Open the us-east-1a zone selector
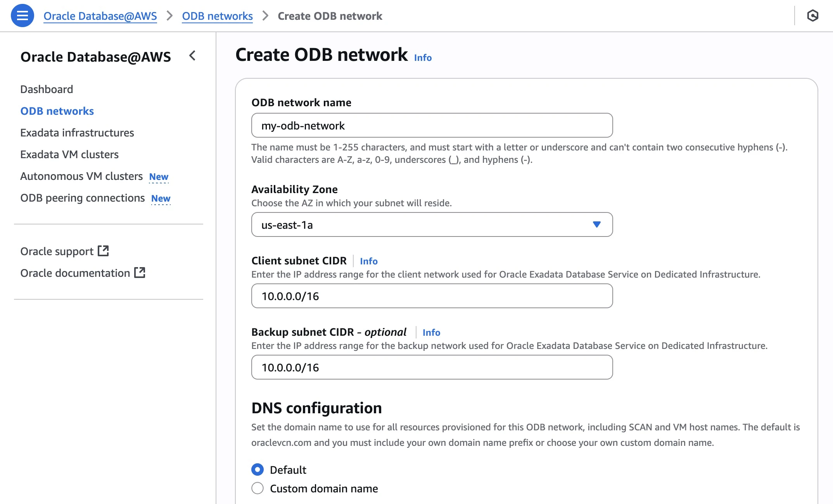Screen dimensions: 833x504 432,224
